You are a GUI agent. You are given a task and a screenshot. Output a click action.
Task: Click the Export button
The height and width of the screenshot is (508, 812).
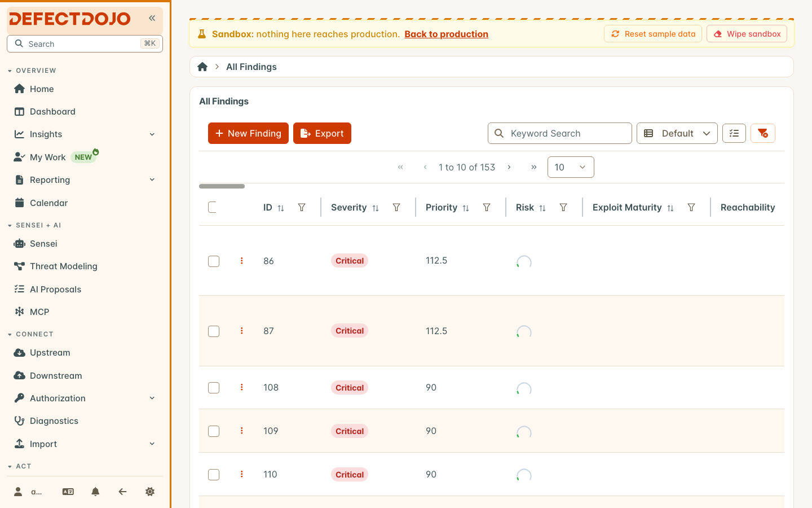point(322,133)
